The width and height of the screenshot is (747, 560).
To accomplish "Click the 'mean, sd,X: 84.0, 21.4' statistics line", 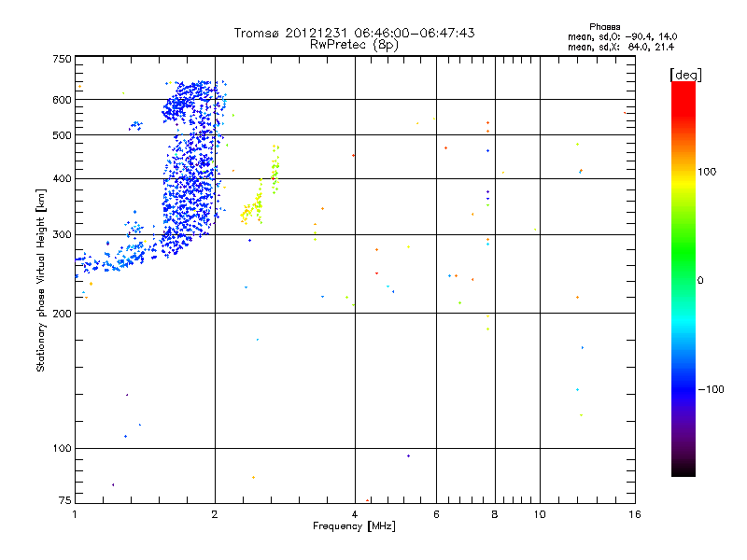I will click(x=621, y=47).
